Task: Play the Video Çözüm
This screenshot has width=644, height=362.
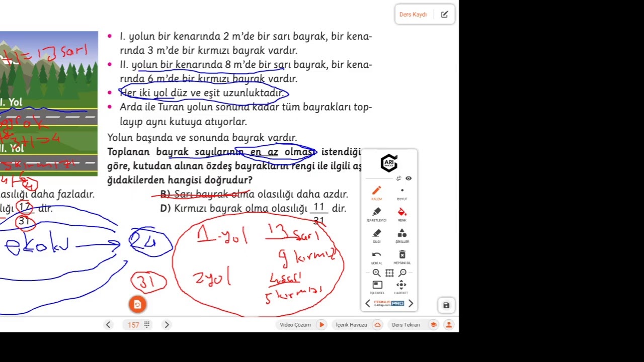Action: (302, 325)
